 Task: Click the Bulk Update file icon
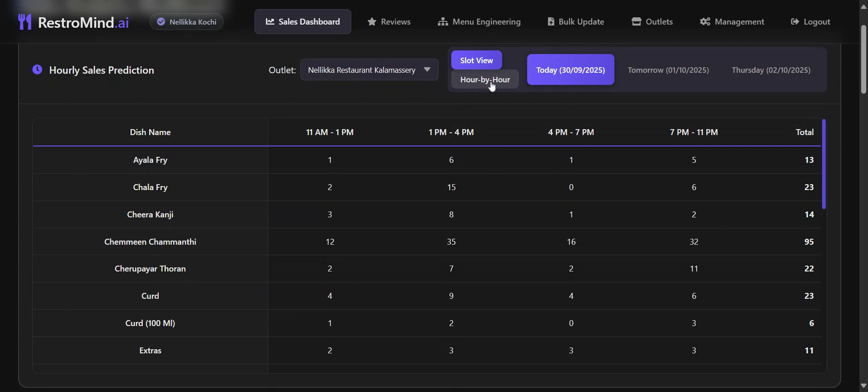tap(551, 22)
